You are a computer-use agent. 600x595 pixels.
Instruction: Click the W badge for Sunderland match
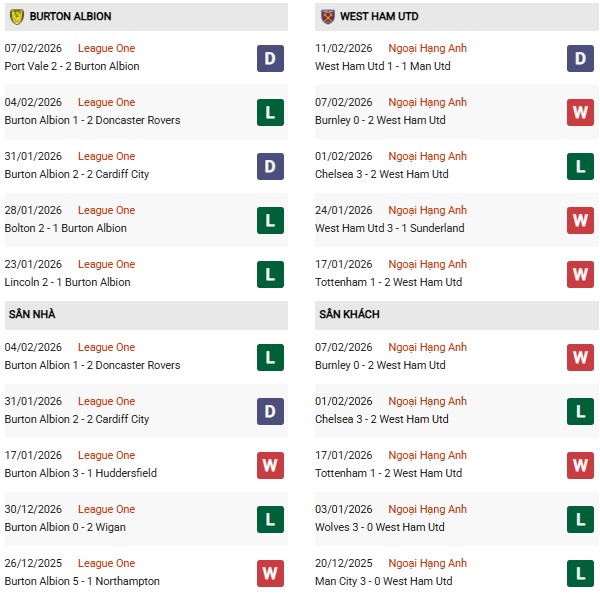click(580, 220)
